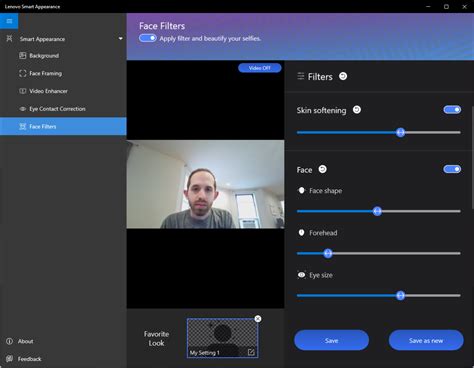This screenshot has width=474, height=368.
Task: Open the Background settings page
Action: tap(63, 56)
